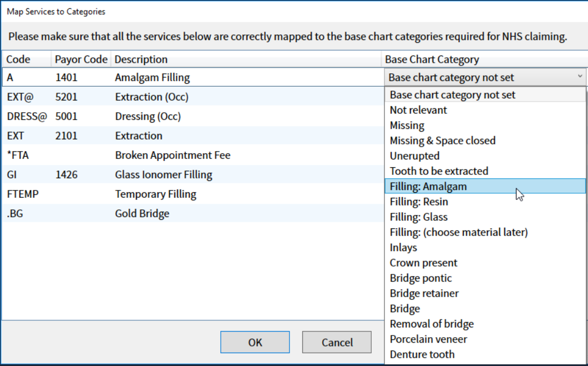The width and height of the screenshot is (588, 366).
Task: Select 'Tooth to be extracted' option
Action: 438,171
